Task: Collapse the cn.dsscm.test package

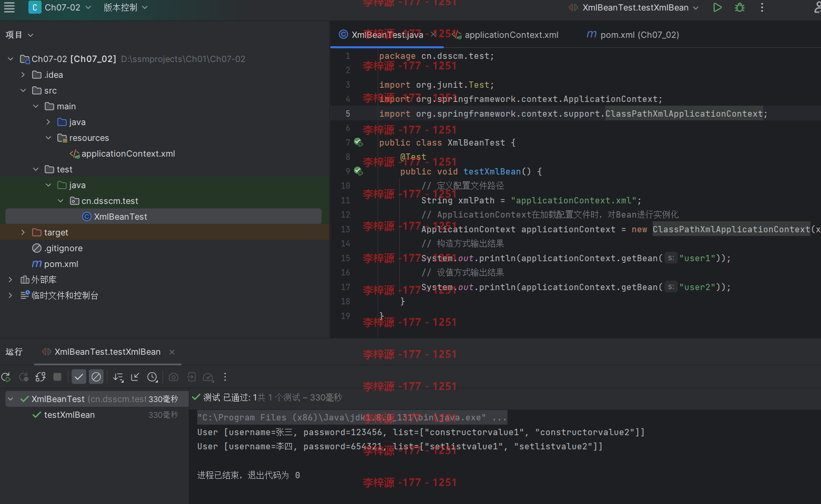Action: (x=60, y=201)
